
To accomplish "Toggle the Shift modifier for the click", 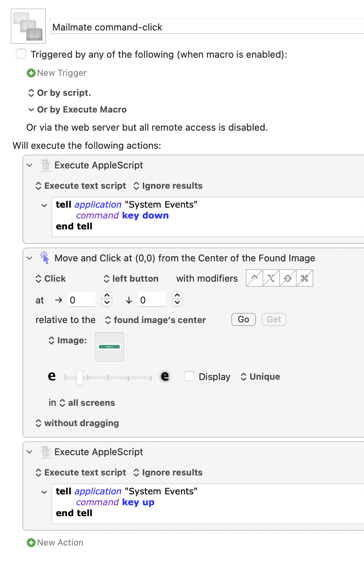I will click(288, 278).
